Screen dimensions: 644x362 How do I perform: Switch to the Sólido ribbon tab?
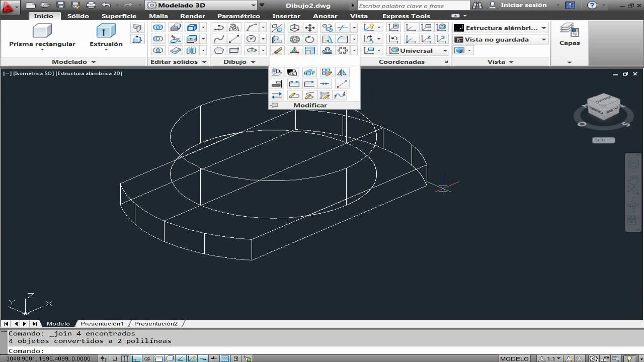click(x=78, y=16)
